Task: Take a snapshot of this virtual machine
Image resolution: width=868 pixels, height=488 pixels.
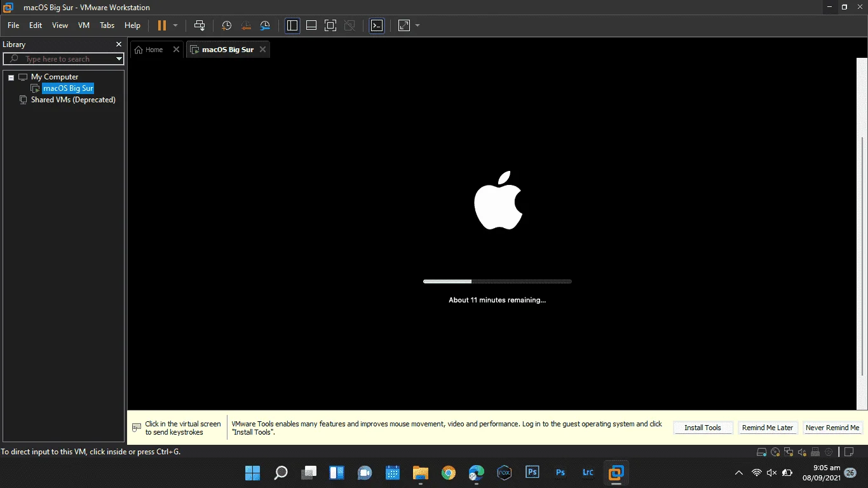Action: [x=226, y=25]
